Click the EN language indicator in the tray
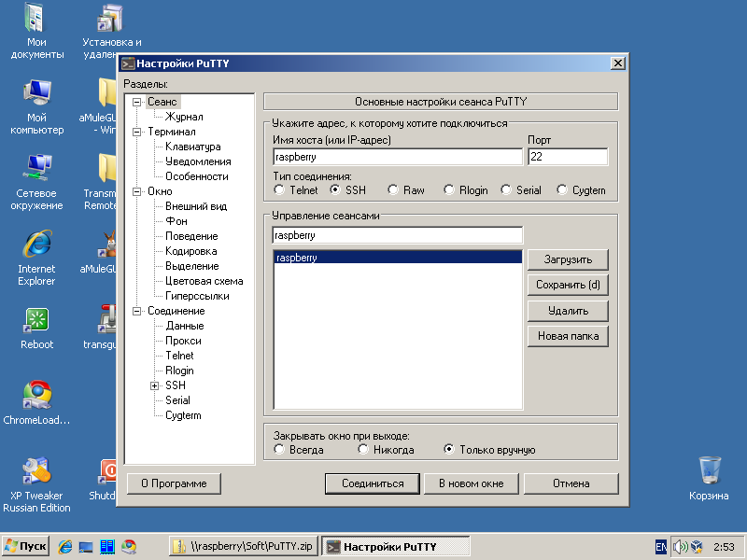Screen dimensions: 747x560 (661, 547)
